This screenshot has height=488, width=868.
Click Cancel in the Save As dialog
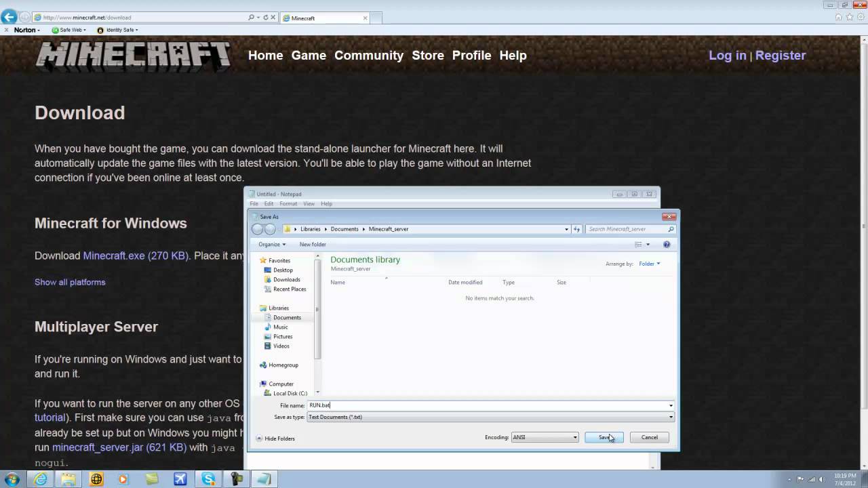click(649, 437)
